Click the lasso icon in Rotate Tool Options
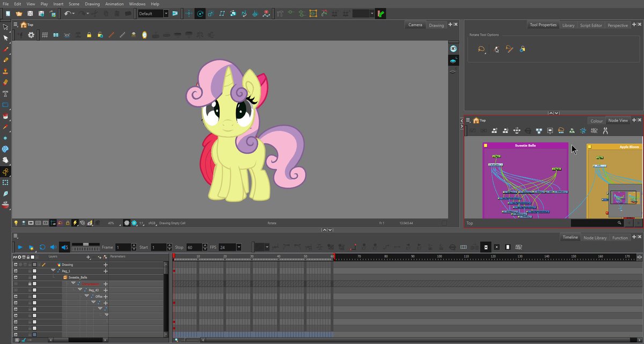644x344 pixels. click(481, 49)
